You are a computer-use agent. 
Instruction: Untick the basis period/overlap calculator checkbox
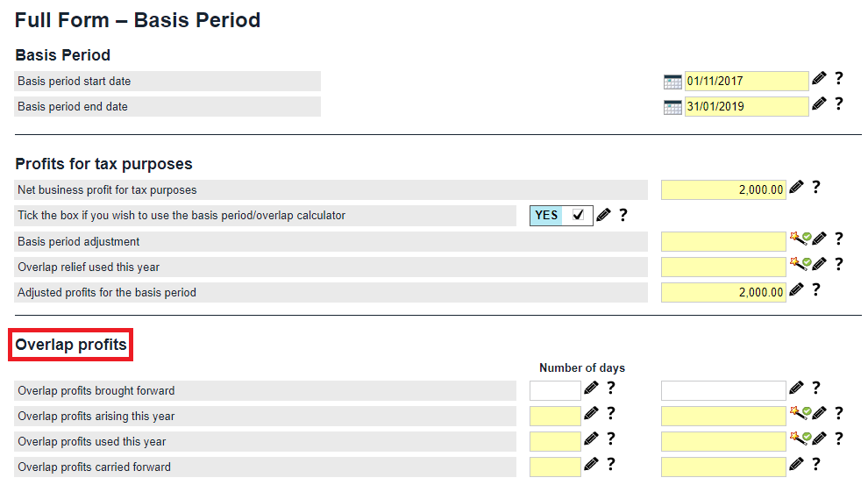click(x=578, y=215)
